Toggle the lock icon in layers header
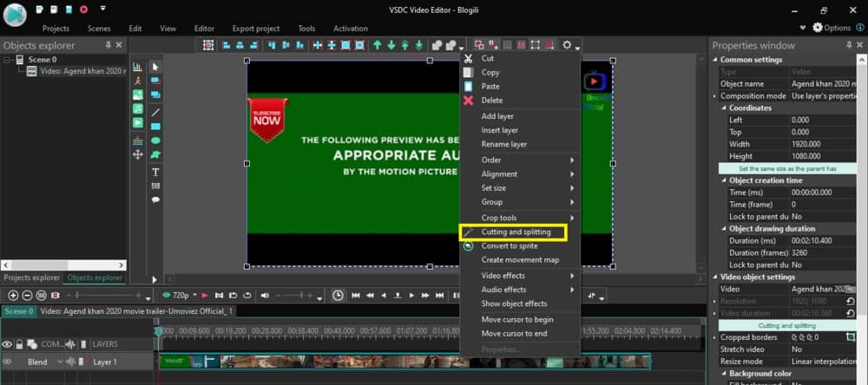The width and height of the screenshot is (868, 385). tap(19, 344)
